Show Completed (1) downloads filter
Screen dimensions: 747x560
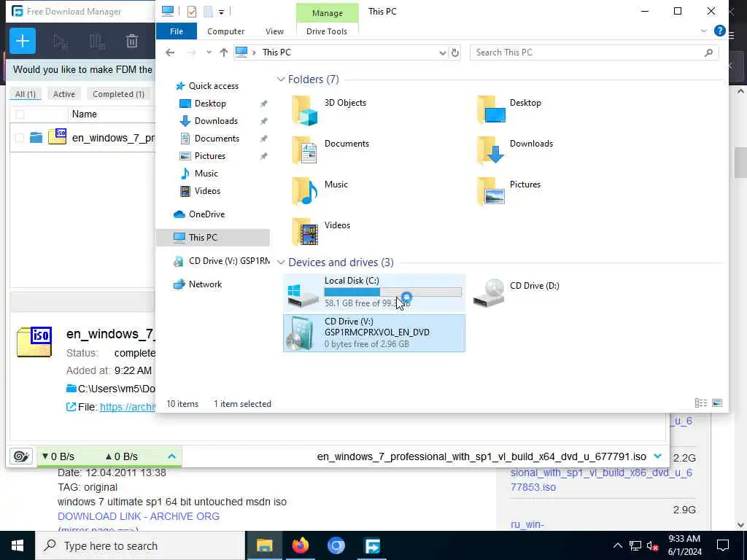coord(118,94)
